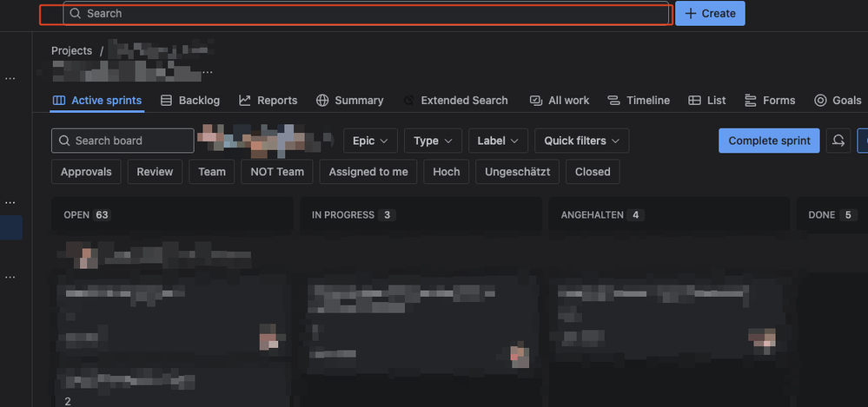Screen dimensions: 868x407
Task: Click the Extended Search icon
Action: 408,100
